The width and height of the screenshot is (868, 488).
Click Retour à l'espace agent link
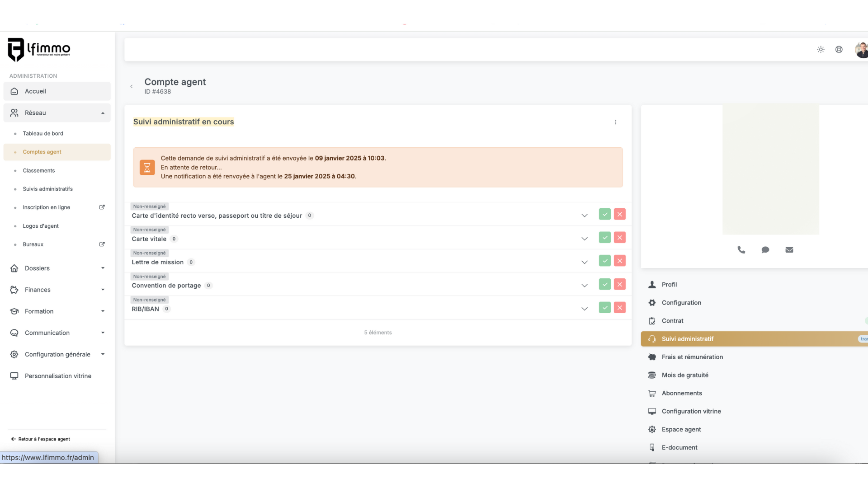point(41,439)
